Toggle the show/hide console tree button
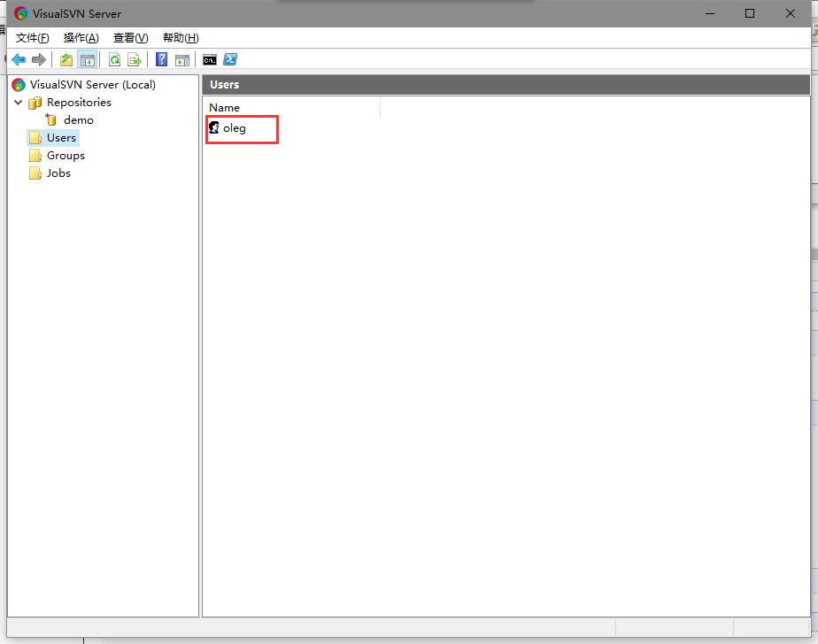This screenshot has height=644, width=818. 87,60
